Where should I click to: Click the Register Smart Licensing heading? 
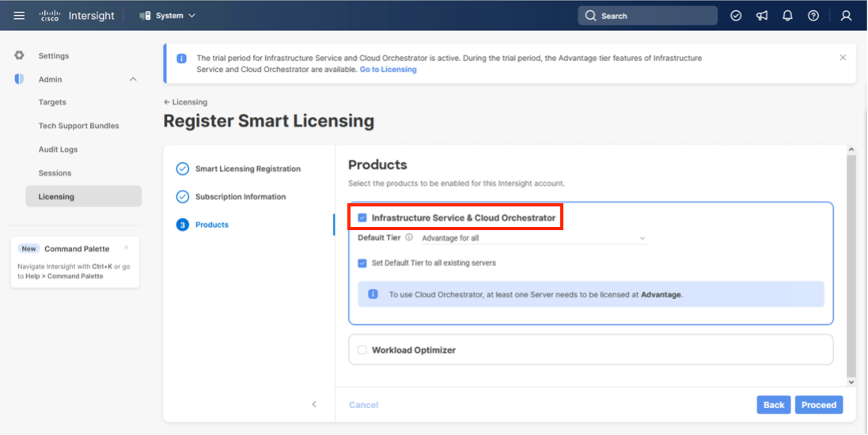pos(268,121)
